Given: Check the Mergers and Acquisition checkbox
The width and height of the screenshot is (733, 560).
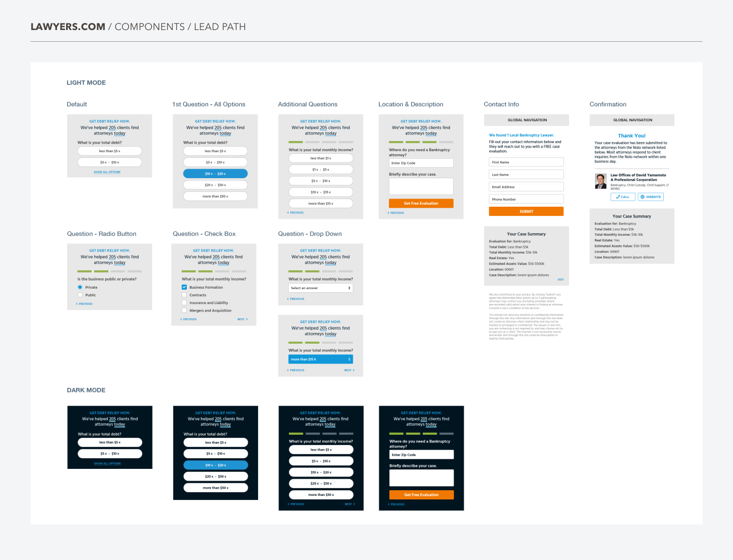Looking at the screenshot, I should [184, 310].
